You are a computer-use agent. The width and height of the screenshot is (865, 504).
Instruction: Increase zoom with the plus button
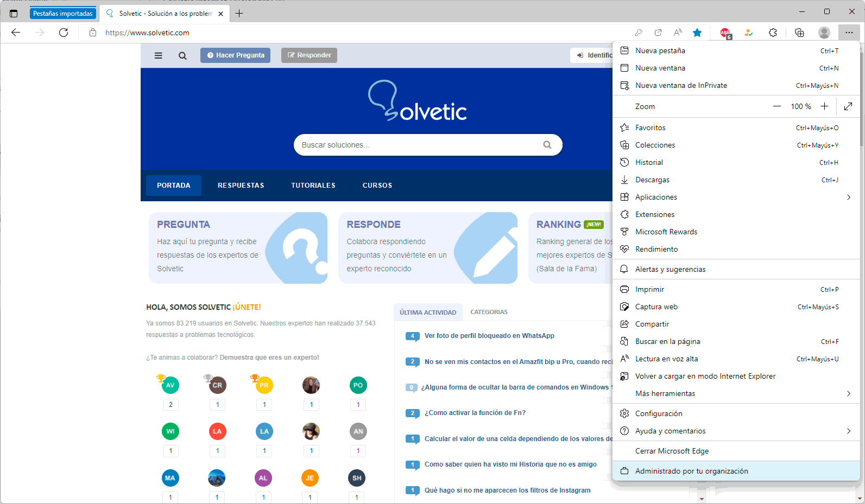pos(824,106)
